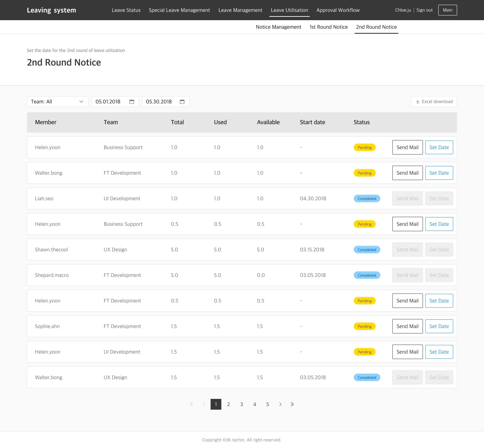Go to page 3

click(241, 404)
